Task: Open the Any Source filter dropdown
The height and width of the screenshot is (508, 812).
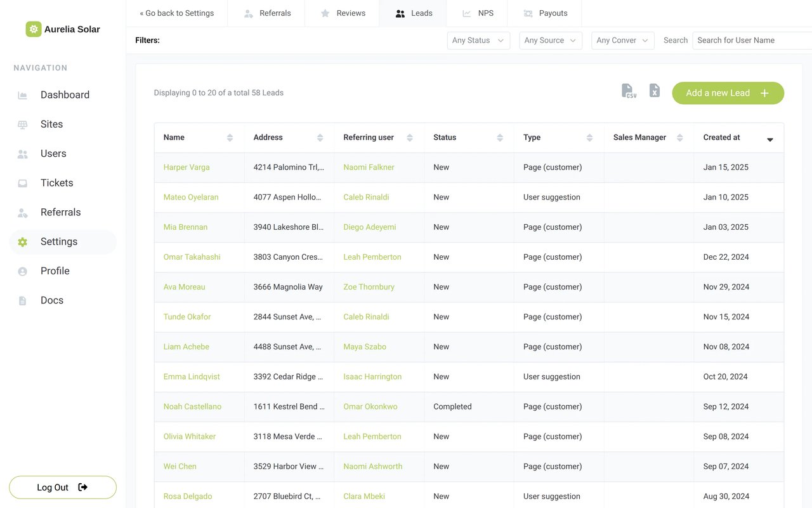Action: (x=551, y=40)
